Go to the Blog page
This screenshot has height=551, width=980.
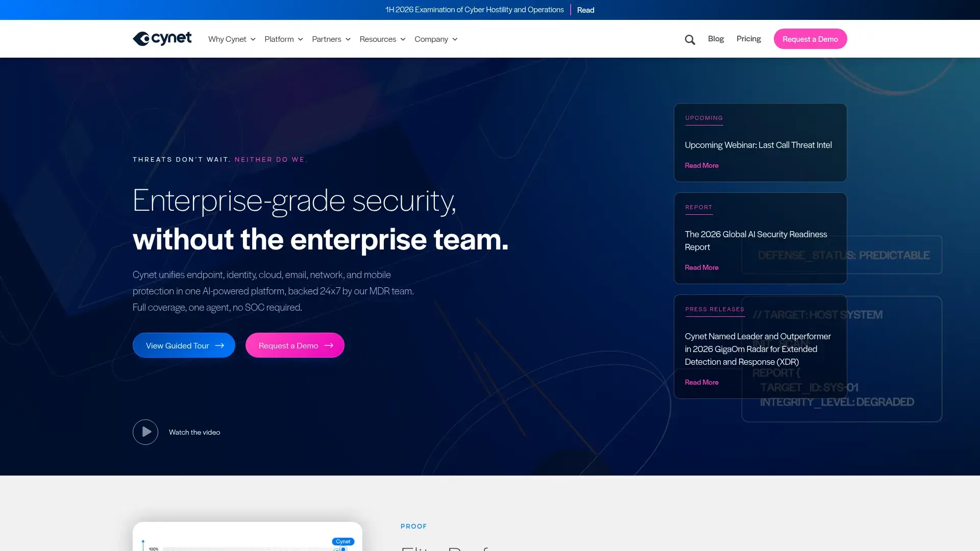(x=716, y=39)
